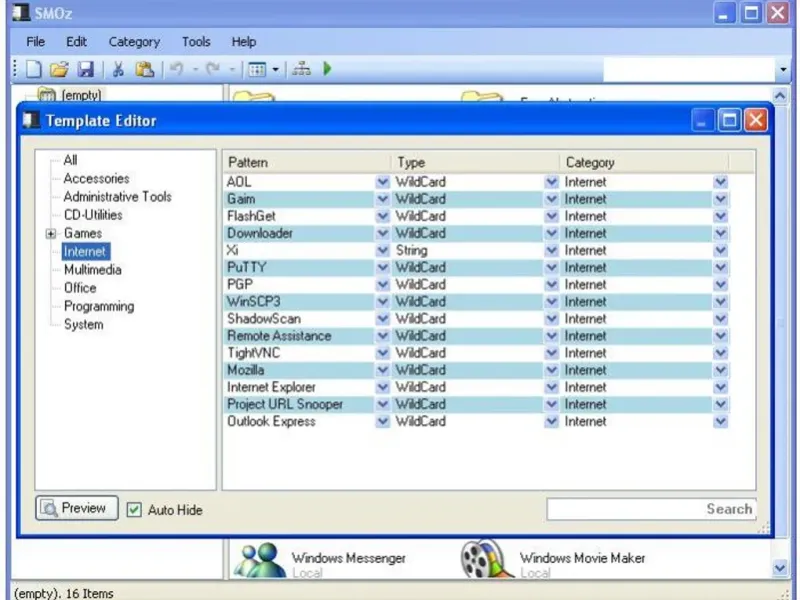Open the Help menu
The height and width of the screenshot is (600, 800).
pos(243,42)
